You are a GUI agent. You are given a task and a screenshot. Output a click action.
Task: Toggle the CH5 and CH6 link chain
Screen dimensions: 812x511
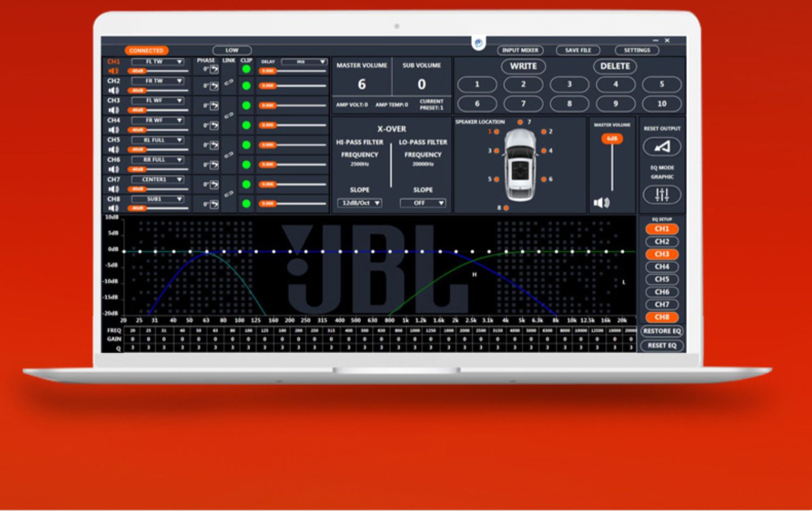coord(229,155)
